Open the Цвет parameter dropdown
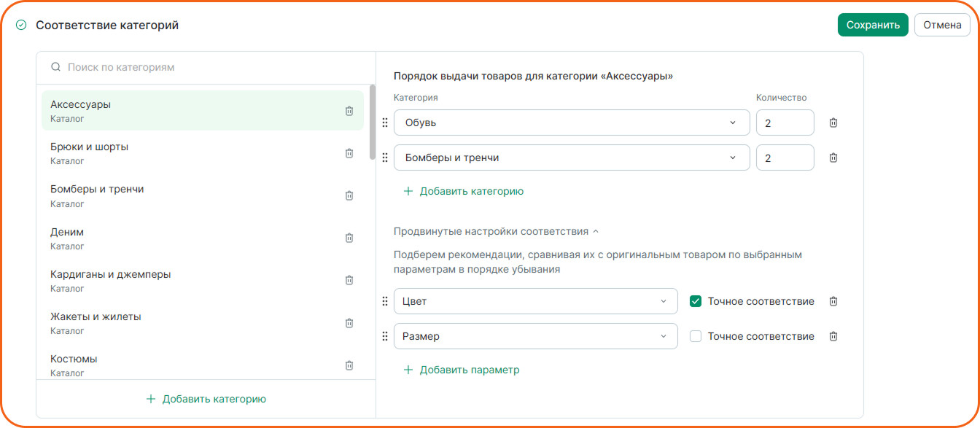The image size is (980, 428). (x=536, y=301)
